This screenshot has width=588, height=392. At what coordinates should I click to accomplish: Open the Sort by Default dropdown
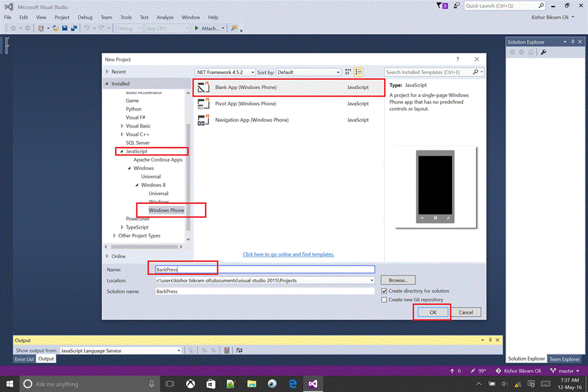[x=308, y=72]
